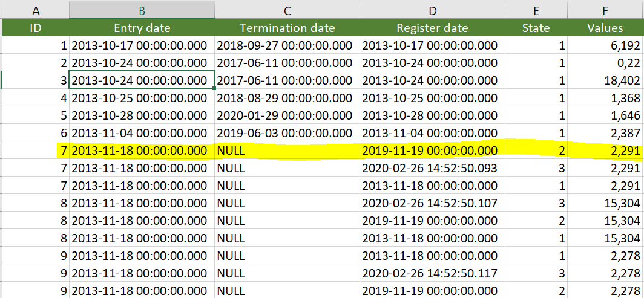Select the ID cell containing 2
Image resolution: width=644 pixels, height=298 pixels.
[36, 63]
